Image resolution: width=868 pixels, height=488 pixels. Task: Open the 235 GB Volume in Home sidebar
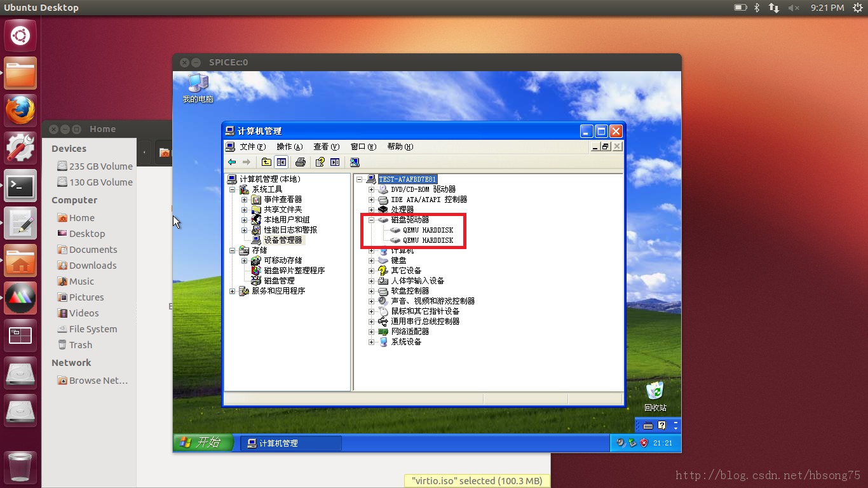click(x=94, y=166)
